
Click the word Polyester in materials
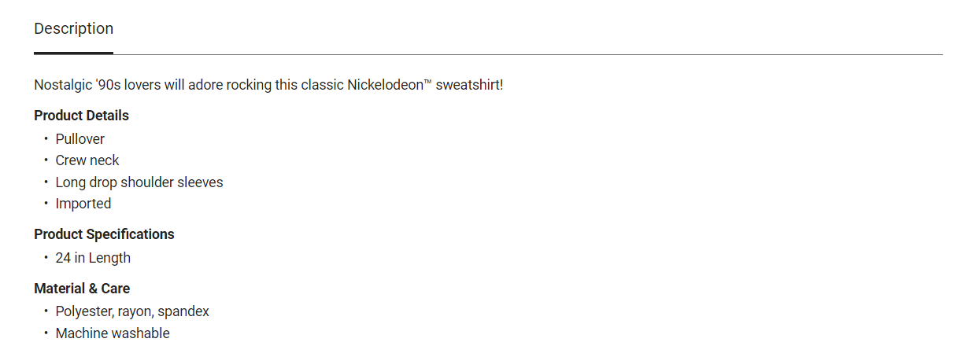coord(83,311)
